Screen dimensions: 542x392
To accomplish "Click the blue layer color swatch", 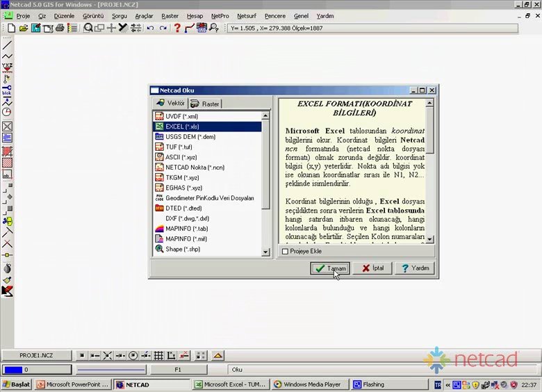I will point(13,370).
